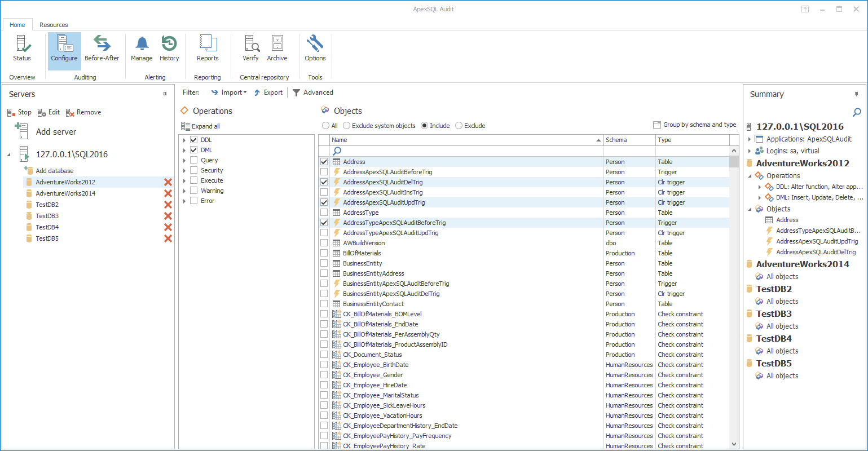Verify the central repository
Screen dimensions: 868x451
click(250, 50)
